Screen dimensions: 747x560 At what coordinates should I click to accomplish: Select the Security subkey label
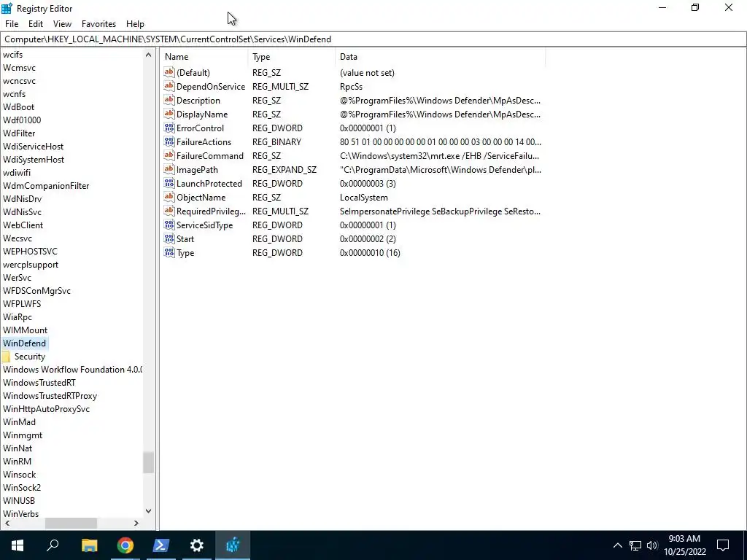click(29, 356)
